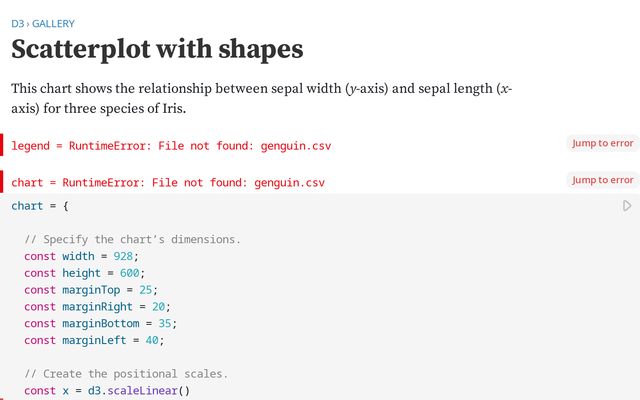
Task: Open the GALLERY breadcrumb link
Action: pyautogui.click(x=53, y=23)
